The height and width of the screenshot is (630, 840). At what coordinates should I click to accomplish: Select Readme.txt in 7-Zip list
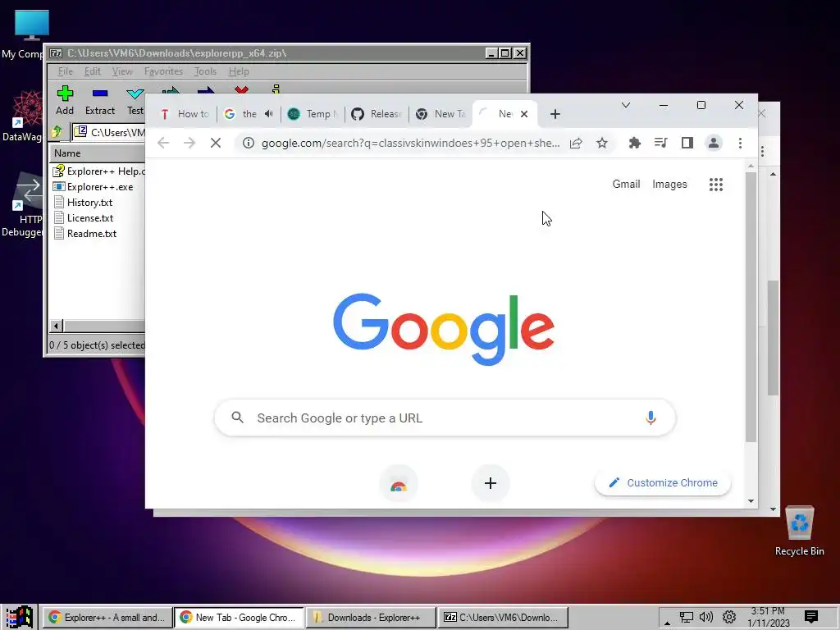point(85,234)
